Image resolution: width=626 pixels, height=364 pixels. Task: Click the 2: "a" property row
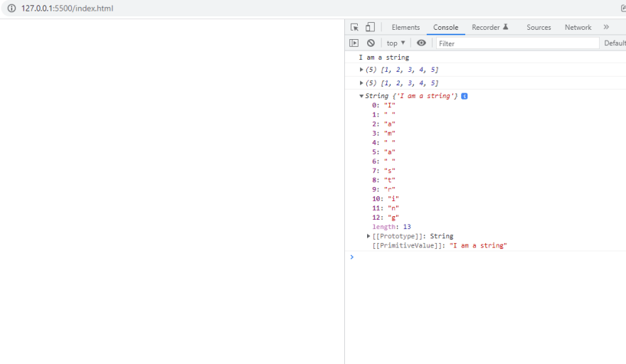(x=383, y=124)
